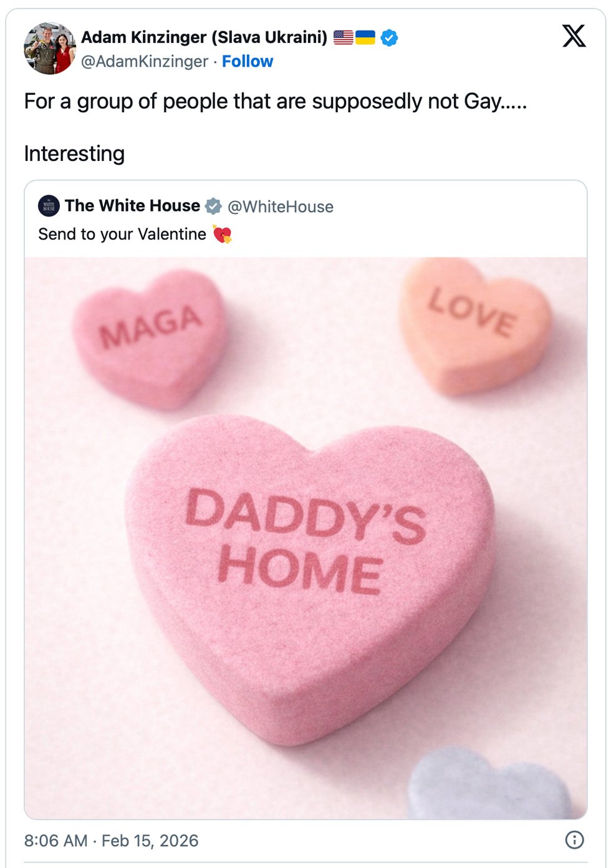The width and height of the screenshot is (611, 868).
Task: Click The White House grey verified badge
Action: 213,206
